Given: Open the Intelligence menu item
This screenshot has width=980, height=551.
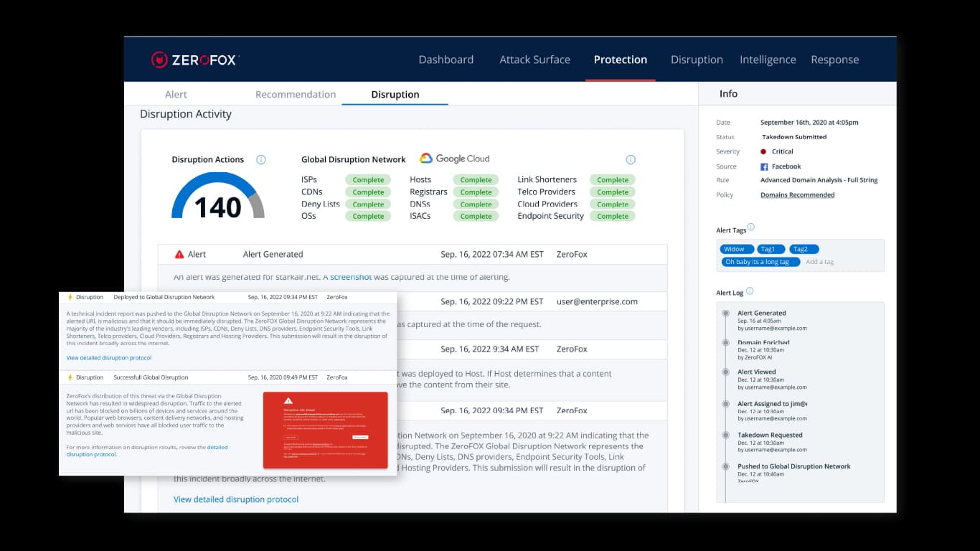Looking at the screenshot, I should pos(768,60).
